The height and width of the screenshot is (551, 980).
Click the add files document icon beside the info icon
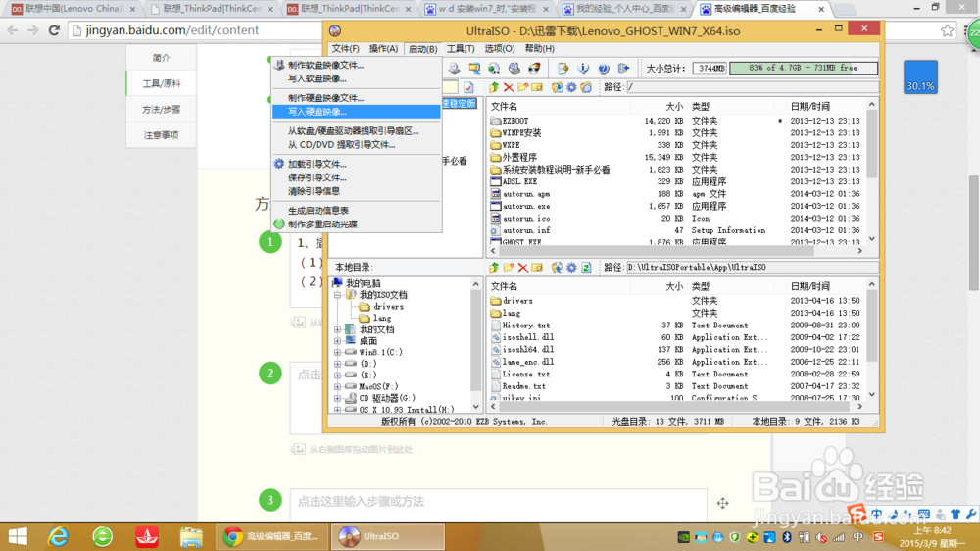click(563, 69)
